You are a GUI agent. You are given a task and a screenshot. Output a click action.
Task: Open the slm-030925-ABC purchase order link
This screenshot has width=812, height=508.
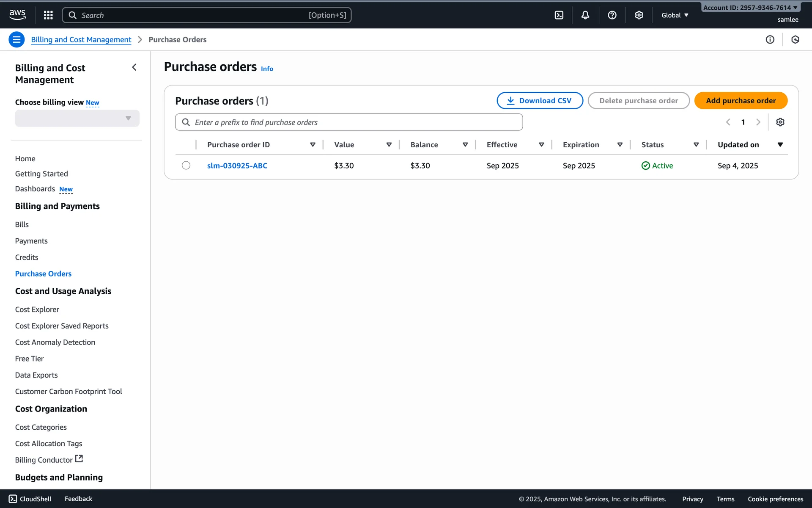[x=237, y=166]
